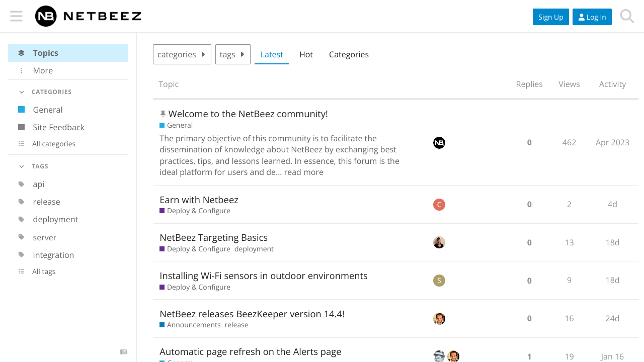Open the General category in sidebar
644x362 pixels.
click(68, 110)
